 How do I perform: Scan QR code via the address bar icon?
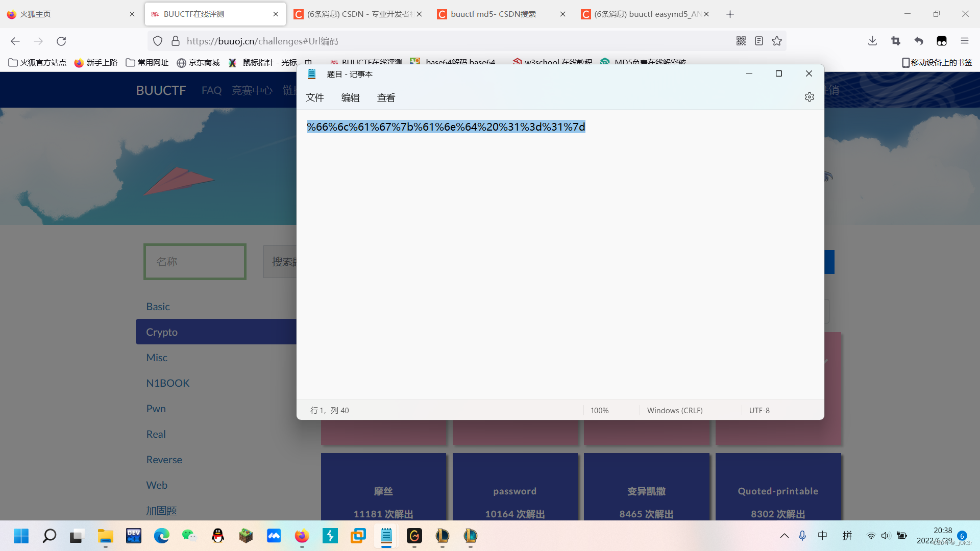tap(741, 41)
